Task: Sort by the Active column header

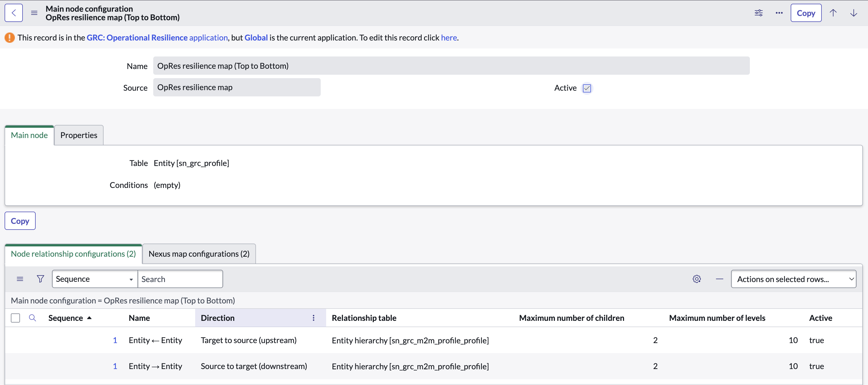Action: (x=820, y=318)
